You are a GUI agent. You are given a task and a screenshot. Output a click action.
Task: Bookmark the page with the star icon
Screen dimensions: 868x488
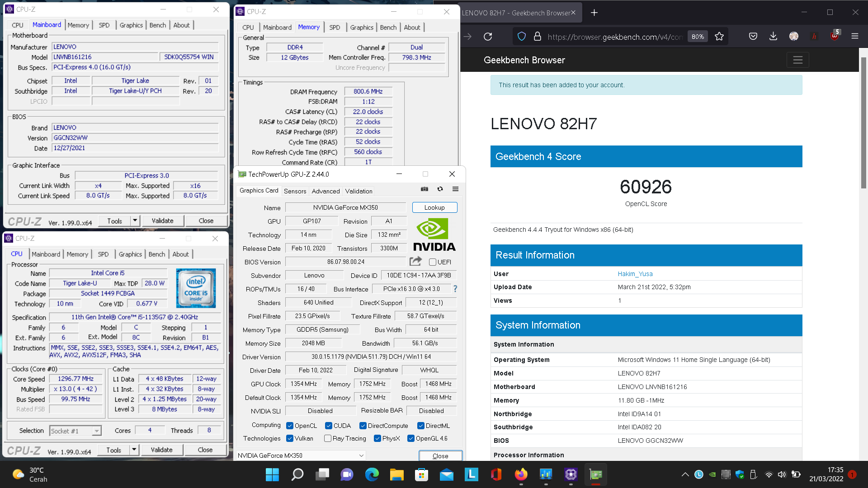pos(719,37)
